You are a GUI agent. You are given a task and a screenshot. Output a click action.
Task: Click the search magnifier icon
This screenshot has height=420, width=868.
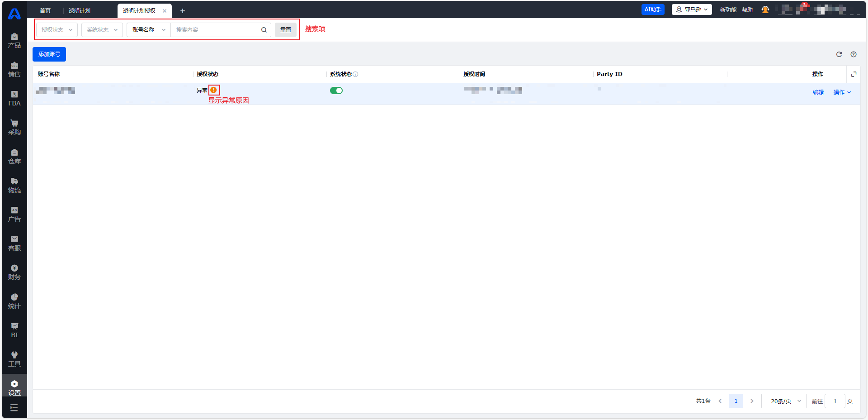[264, 30]
